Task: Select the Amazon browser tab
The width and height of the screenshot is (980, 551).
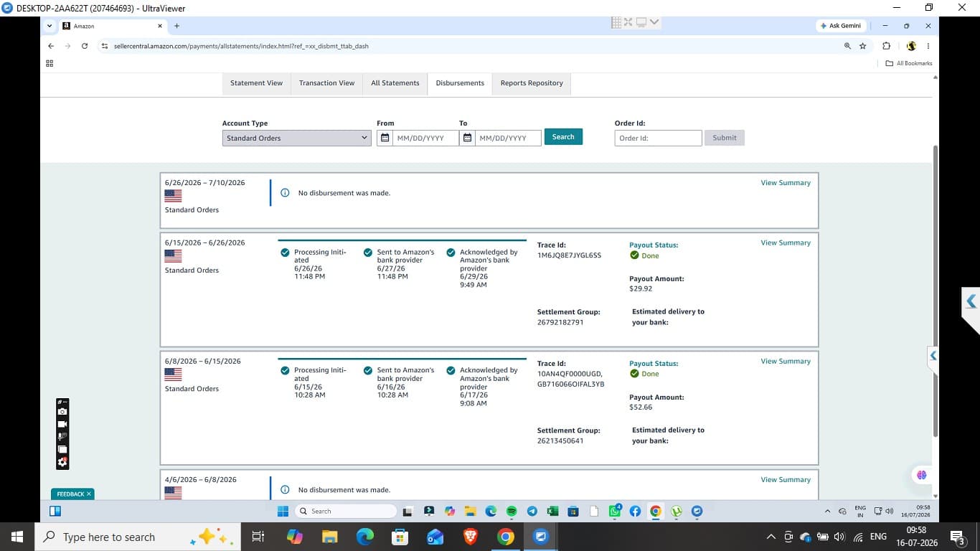Action: (112, 26)
